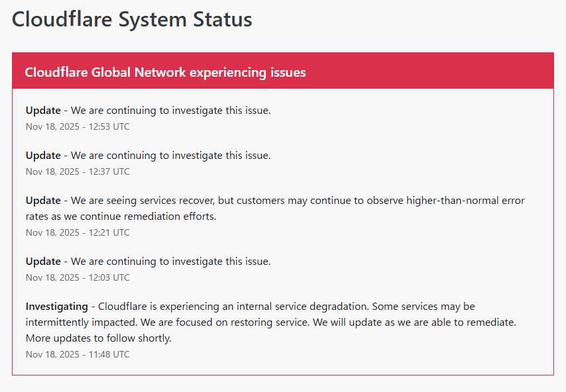Click the bold Investigating status label
The width and height of the screenshot is (566, 392).
point(56,307)
